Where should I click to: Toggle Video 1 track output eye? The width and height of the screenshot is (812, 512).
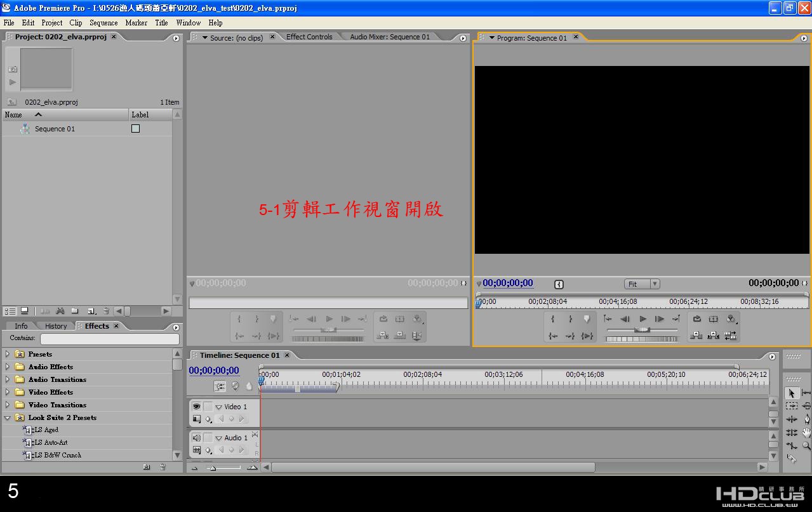196,407
